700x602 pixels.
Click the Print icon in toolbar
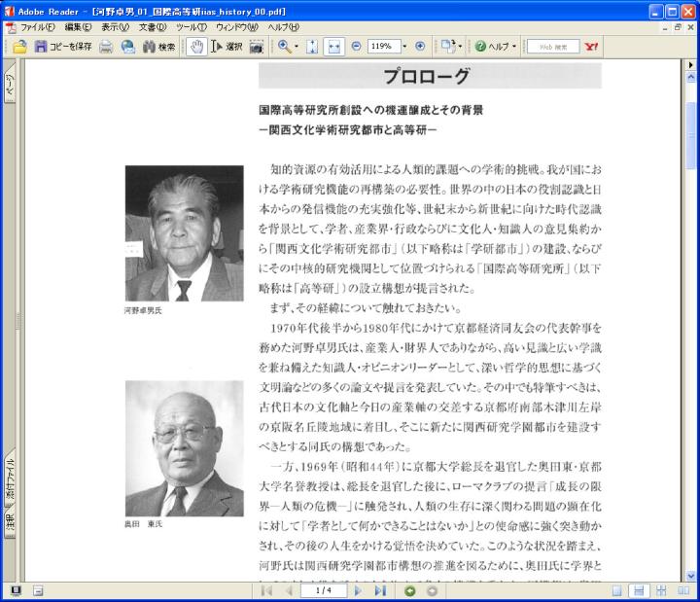point(106,47)
